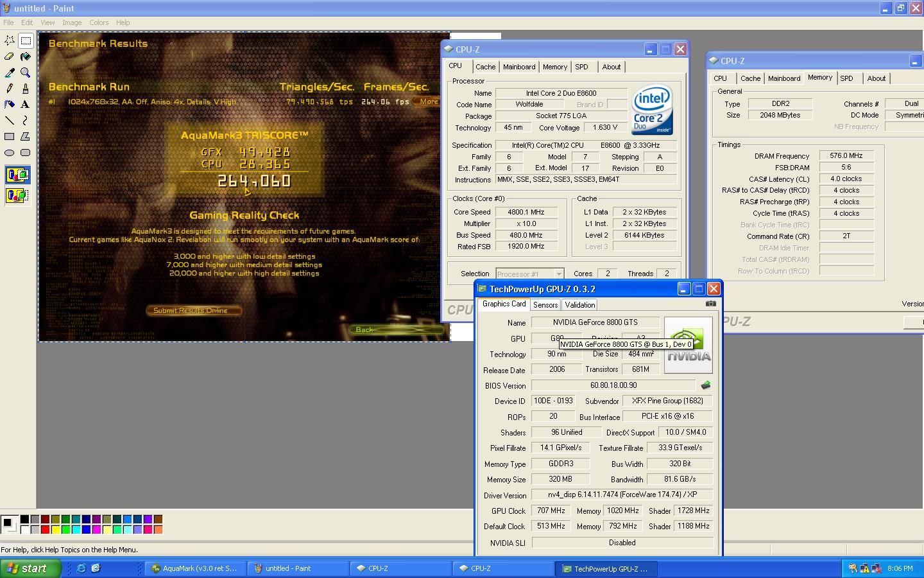Image resolution: width=924 pixels, height=578 pixels.
Task: Switch to TechPowerUp GPU-Z taskbar button
Action: pos(606,568)
